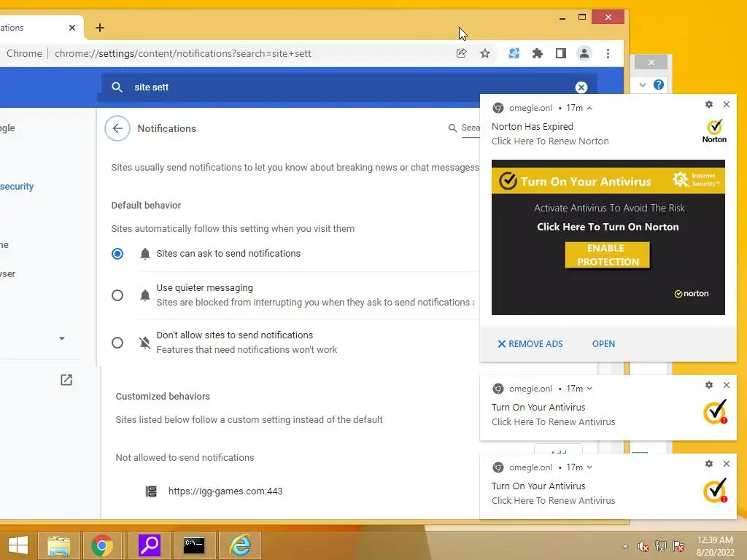
Task: Open settings gear of second omegle.onl notification
Action: coord(709,385)
